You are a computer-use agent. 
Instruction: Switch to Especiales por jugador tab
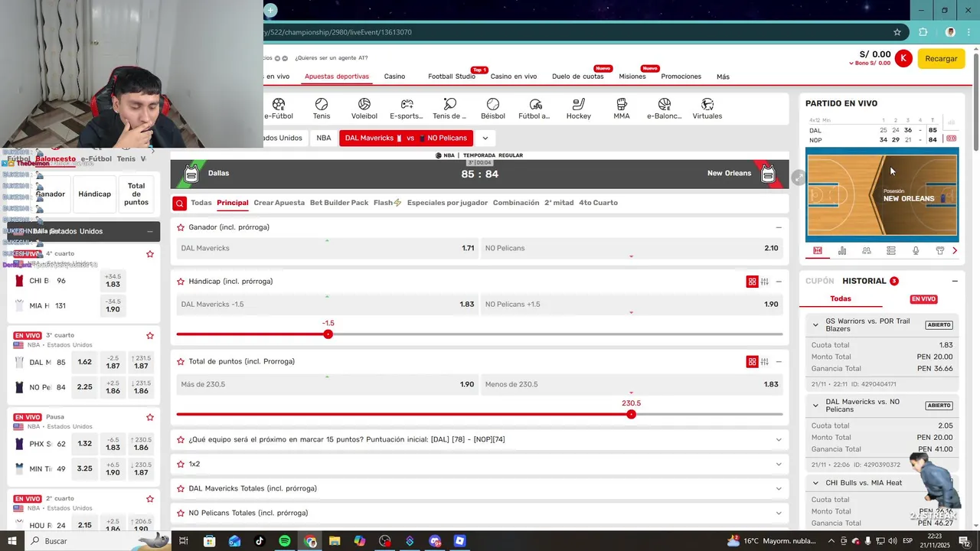[x=447, y=203]
